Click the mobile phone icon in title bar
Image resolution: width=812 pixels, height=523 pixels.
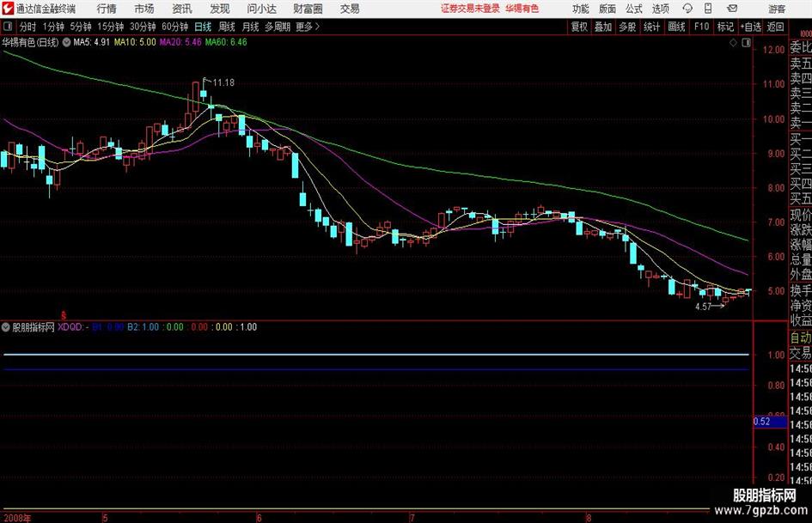coord(708,9)
